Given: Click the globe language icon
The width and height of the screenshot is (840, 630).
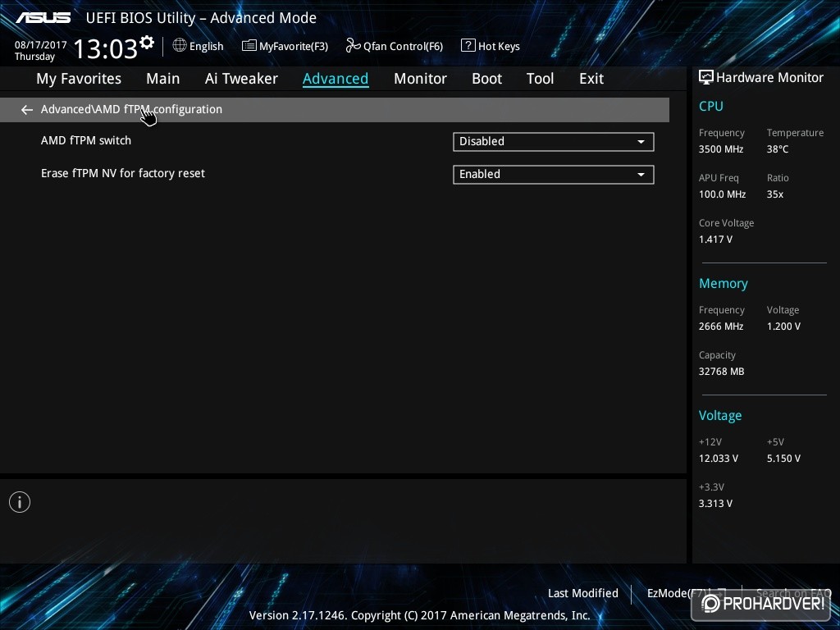Looking at the screenshot, I should click(180, 45).
